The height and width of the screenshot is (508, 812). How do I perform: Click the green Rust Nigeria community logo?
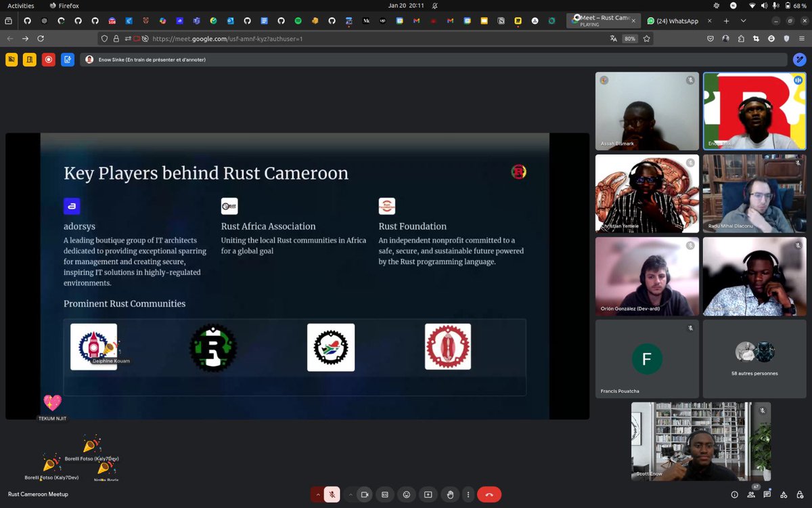coord(213,347)
